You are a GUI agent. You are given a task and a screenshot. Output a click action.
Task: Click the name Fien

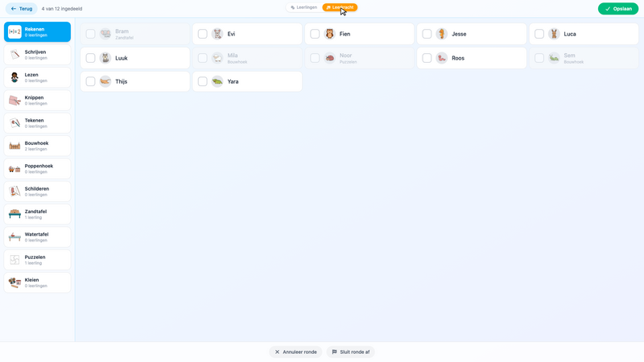[345, 34]
